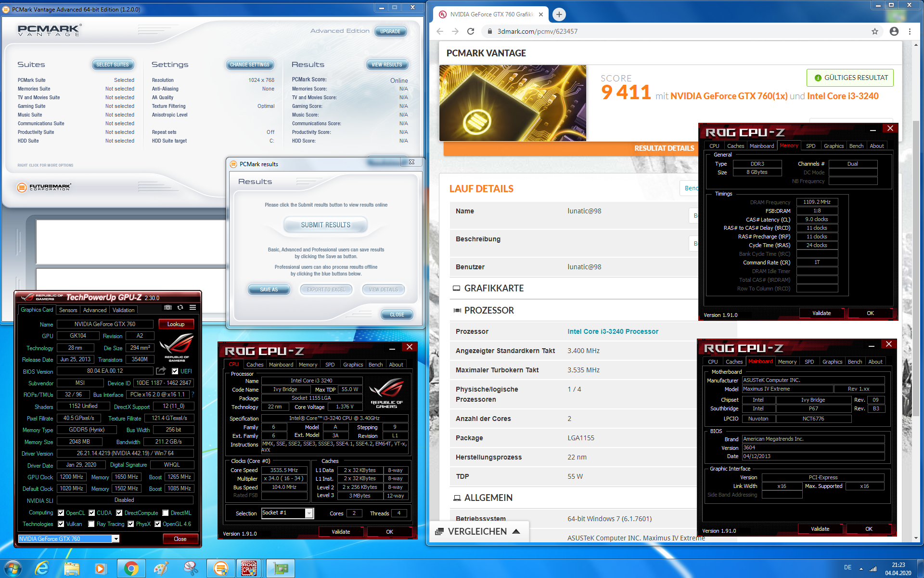Open the GPU selection dropdown in GPU-Z
Viewport: 924px width, 578px height.
(115, 539)
